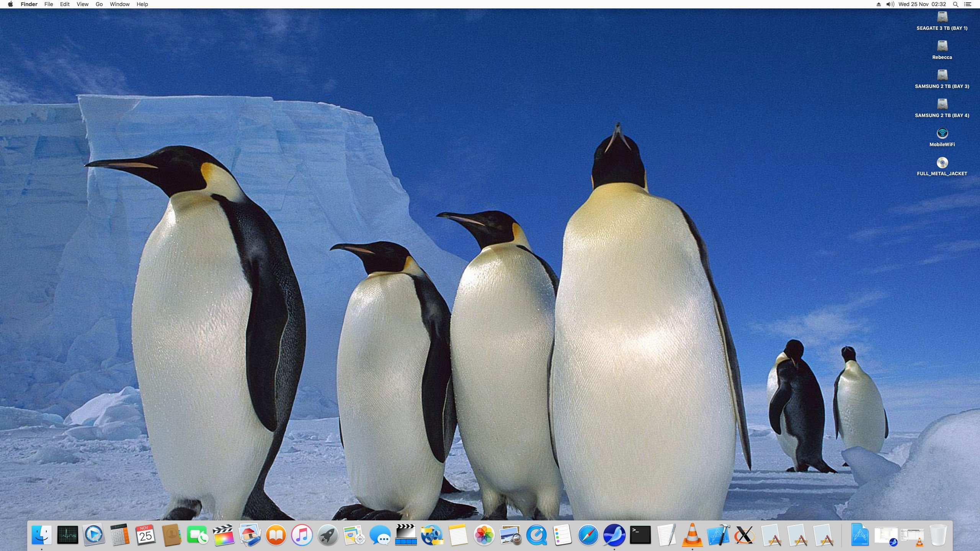The image size is (980, 551).
Task: Open the View menu
Action: [82, 4]
